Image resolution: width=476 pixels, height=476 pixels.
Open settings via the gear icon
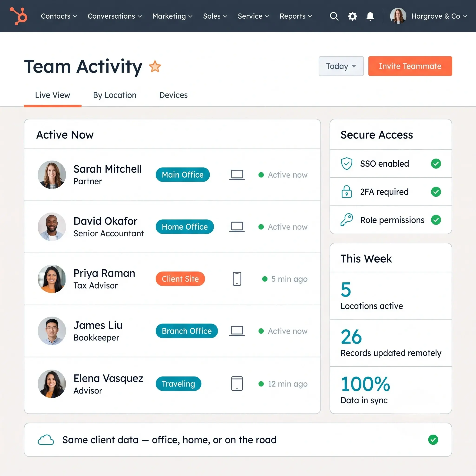pos(352,16)
